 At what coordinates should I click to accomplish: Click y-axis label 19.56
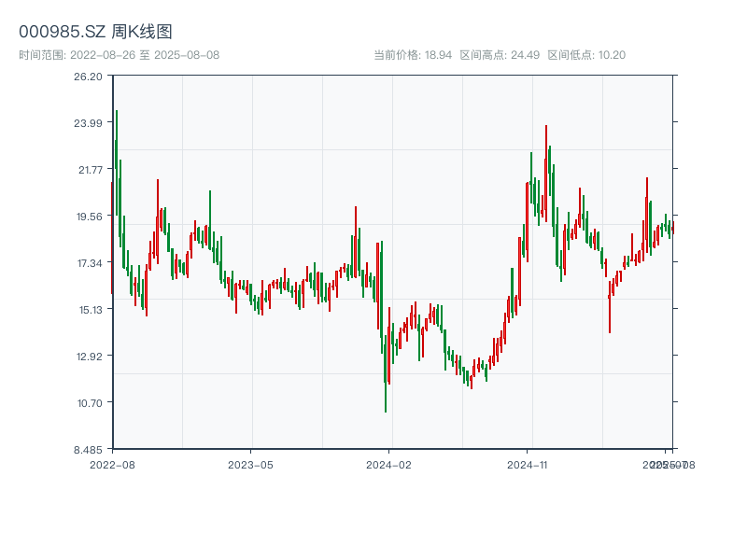90,217
